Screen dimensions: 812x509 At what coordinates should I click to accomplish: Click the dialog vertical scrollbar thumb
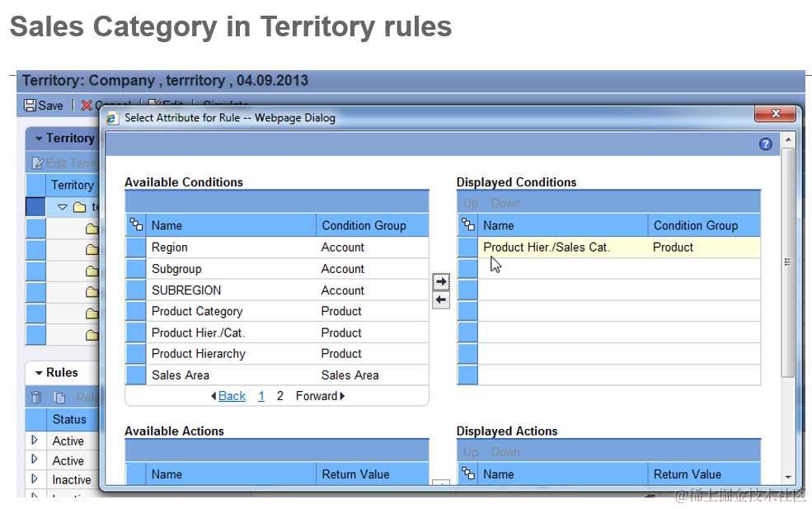(x=787, y=262)
